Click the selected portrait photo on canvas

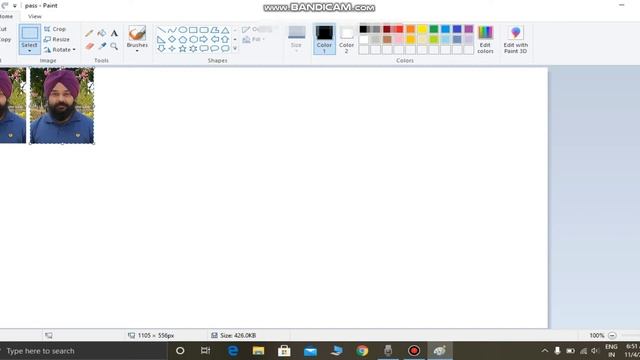pyautogui.click(x=62, y=106)
